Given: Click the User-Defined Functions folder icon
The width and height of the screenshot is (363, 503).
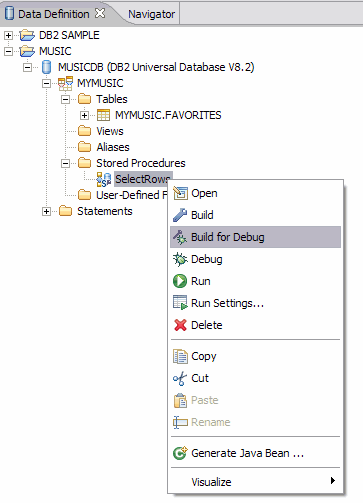Looking at the screenshot, I should pyautogui.click(x=84, y=195).
